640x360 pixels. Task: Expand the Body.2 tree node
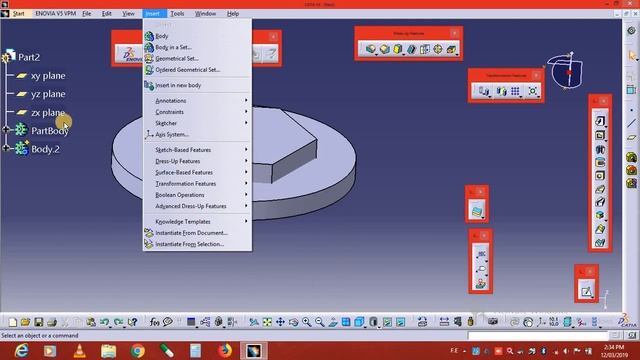[x=6, y=148]
